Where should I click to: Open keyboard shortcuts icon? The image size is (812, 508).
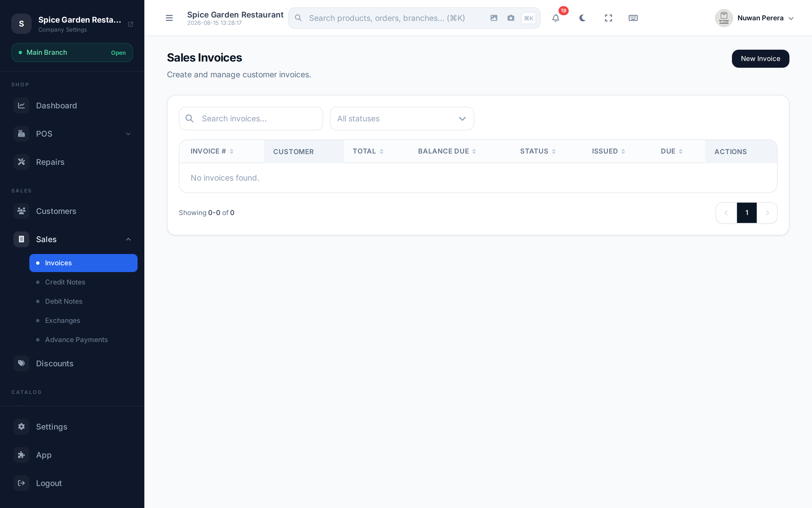(x=633, y=18)
